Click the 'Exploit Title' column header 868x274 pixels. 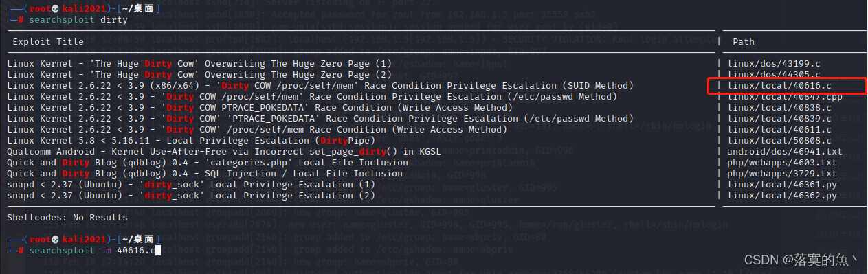47,42
